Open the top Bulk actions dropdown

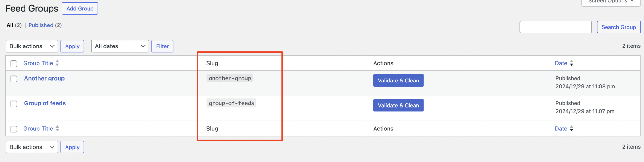[x=32, y=46]
